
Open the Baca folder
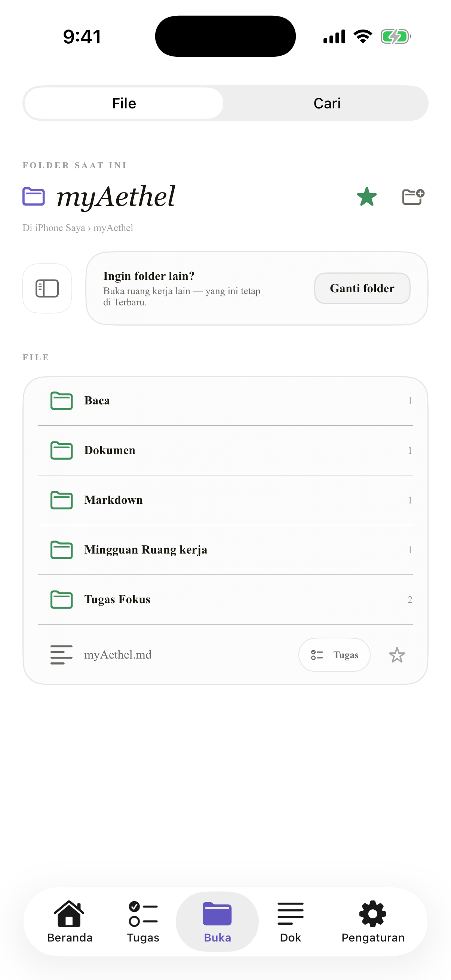(x=225, y=401)
